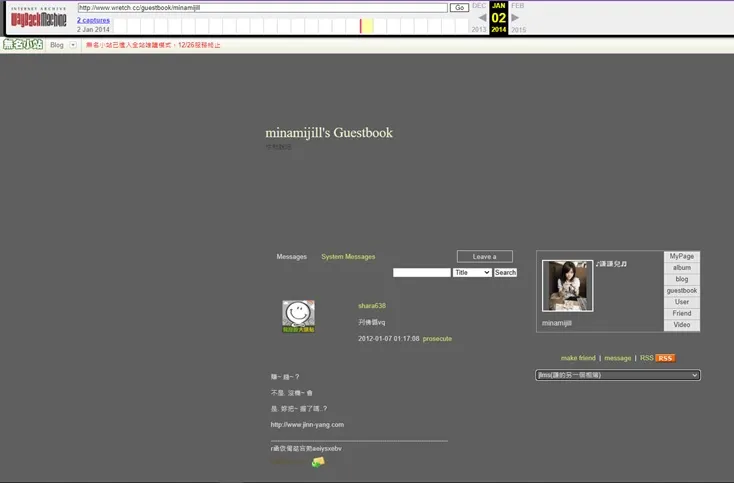This screenshot has width=734, height=483.
Task: Open the Blog dropdown arrow
Action: coord(73,45)
